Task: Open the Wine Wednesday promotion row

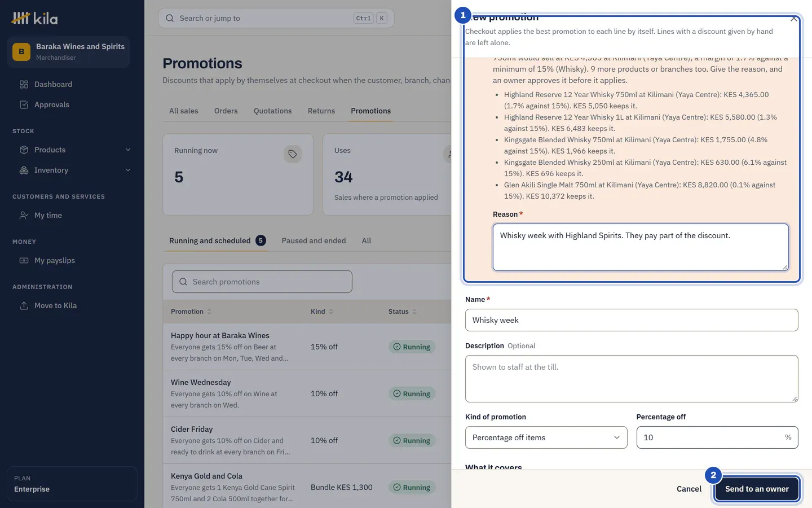Action: tap(307, 393)
